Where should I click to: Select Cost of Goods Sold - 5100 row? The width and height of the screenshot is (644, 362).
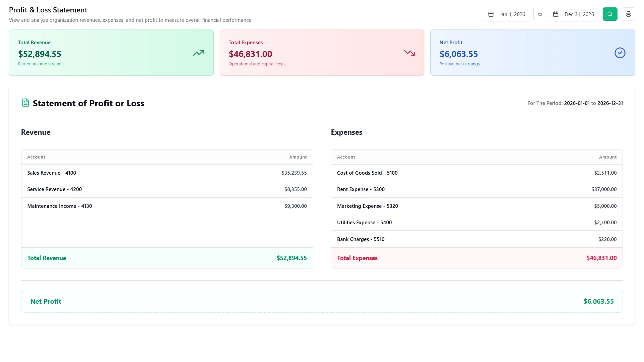[477, 173]
